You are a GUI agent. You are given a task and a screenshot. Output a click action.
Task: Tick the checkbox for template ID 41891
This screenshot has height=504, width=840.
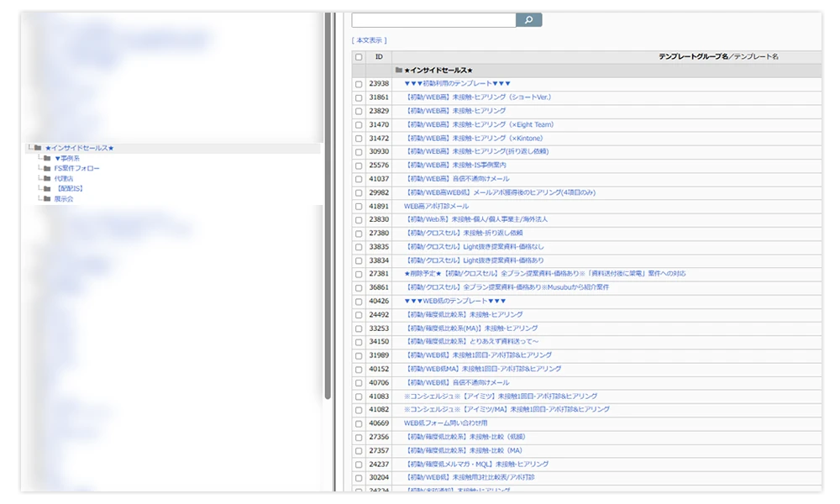tap(359, 206)
